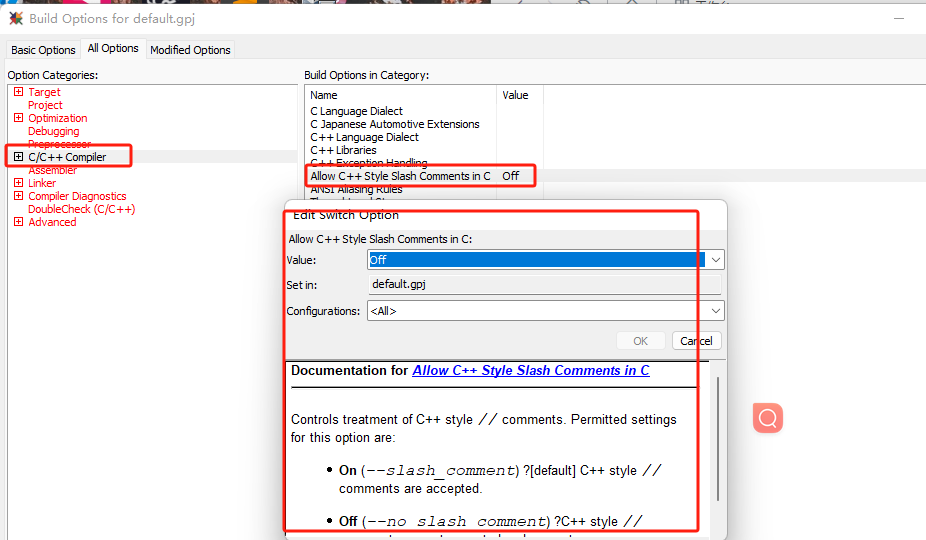Select DoubleCheck (C/C++) category

click(81, 209)
